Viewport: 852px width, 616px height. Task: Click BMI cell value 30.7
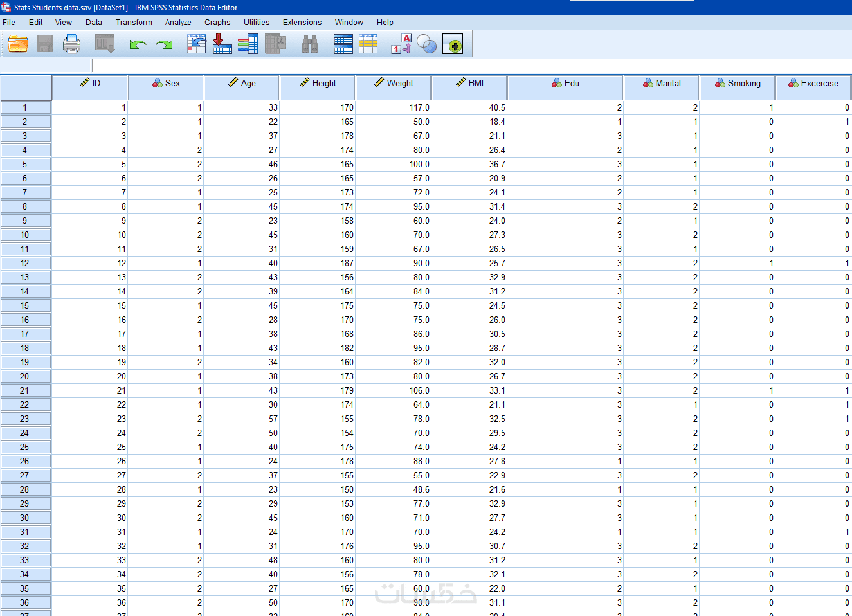coord(469,546)
